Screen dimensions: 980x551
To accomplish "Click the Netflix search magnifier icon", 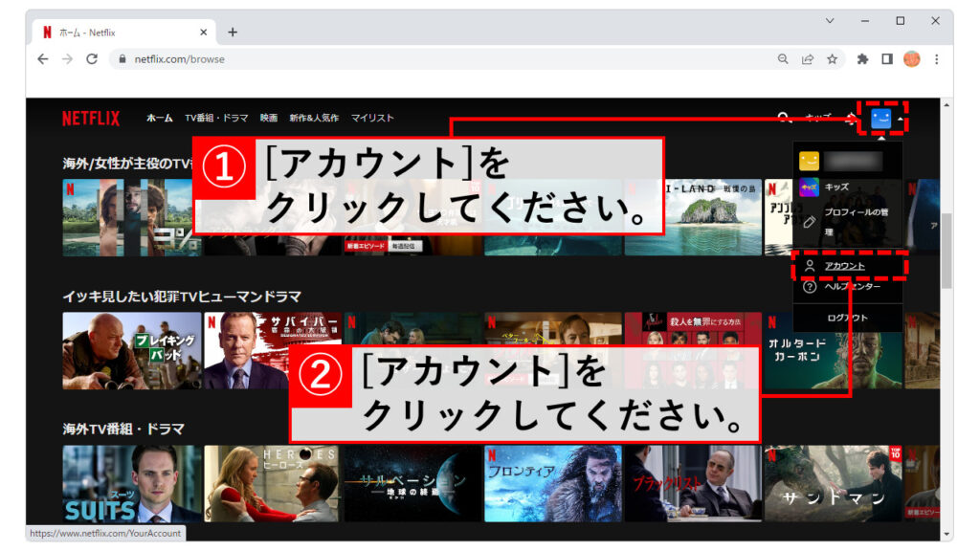I will tap(784, 118).
